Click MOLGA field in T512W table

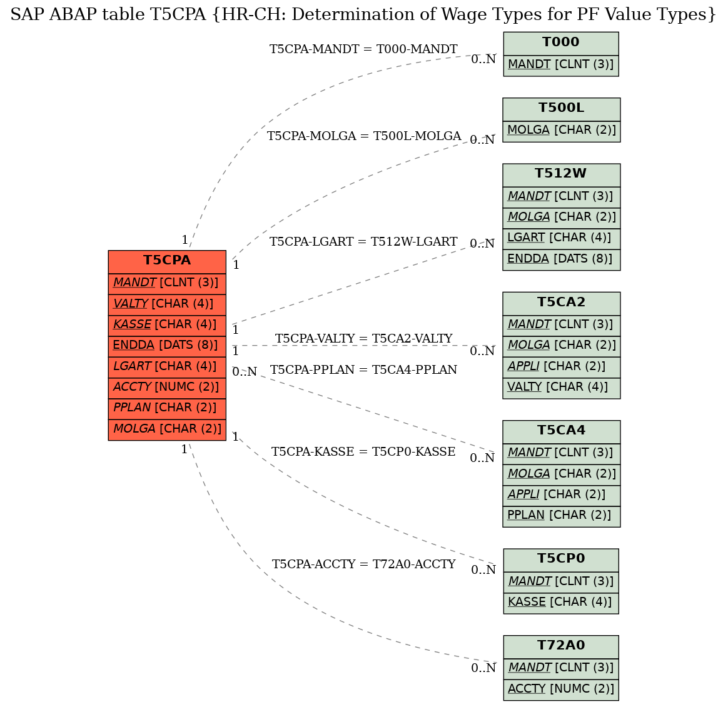point(561,218)
